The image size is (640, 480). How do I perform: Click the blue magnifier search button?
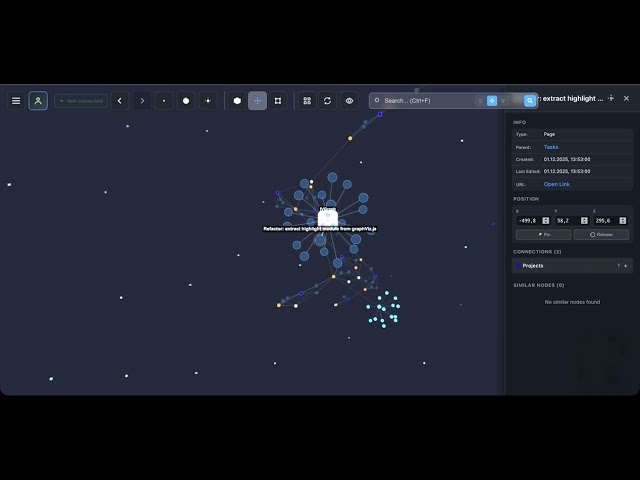coord(530,101)
